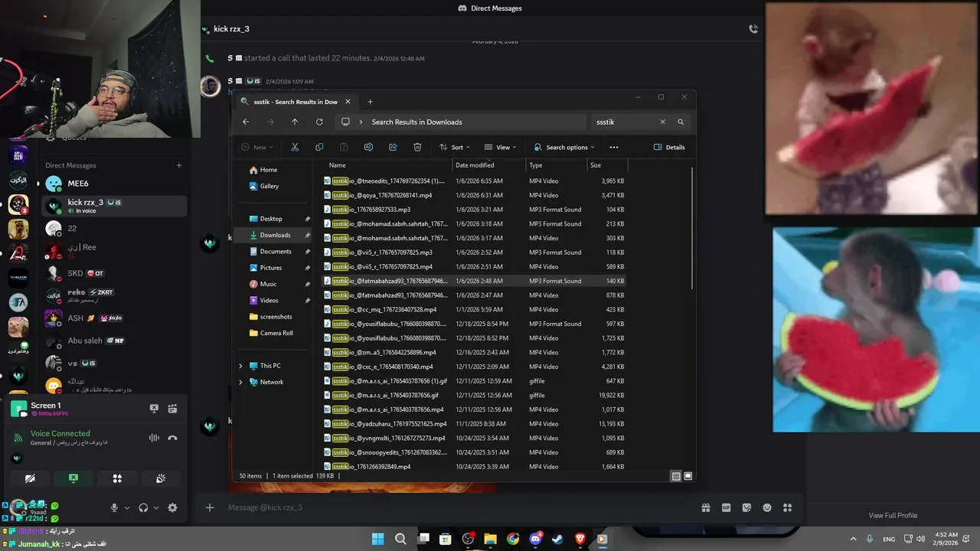Show hidden system tray icons
Screen dimensions: 980x551
click(854, 539)
